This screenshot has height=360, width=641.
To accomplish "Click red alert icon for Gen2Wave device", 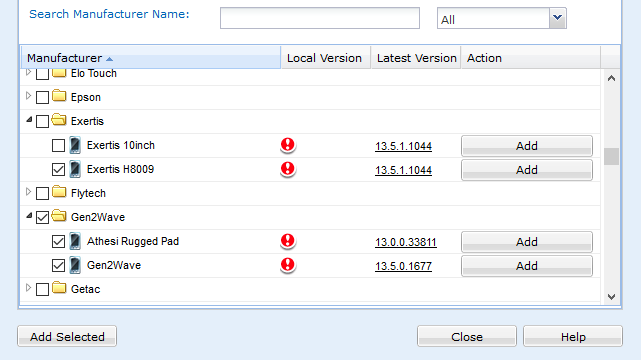I will [x=288, y=265].
